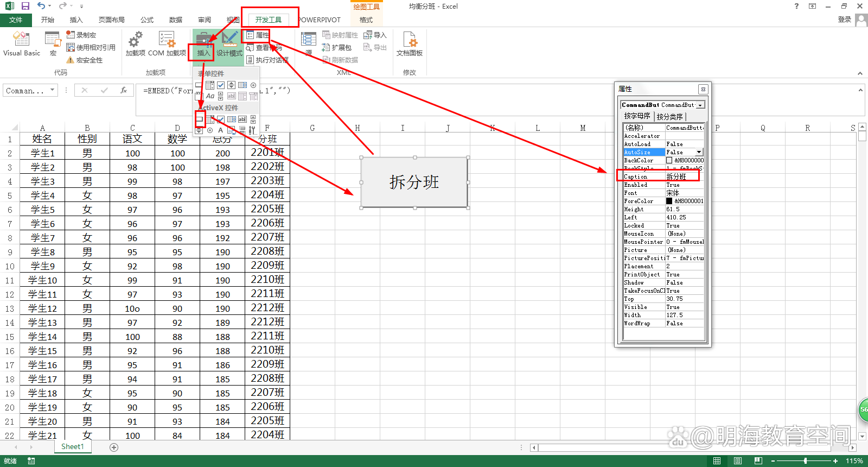This screenshot has width=868, height=467.
Task: Toggle 使用相对引用 relative references
Action: (x=91, y=47)
